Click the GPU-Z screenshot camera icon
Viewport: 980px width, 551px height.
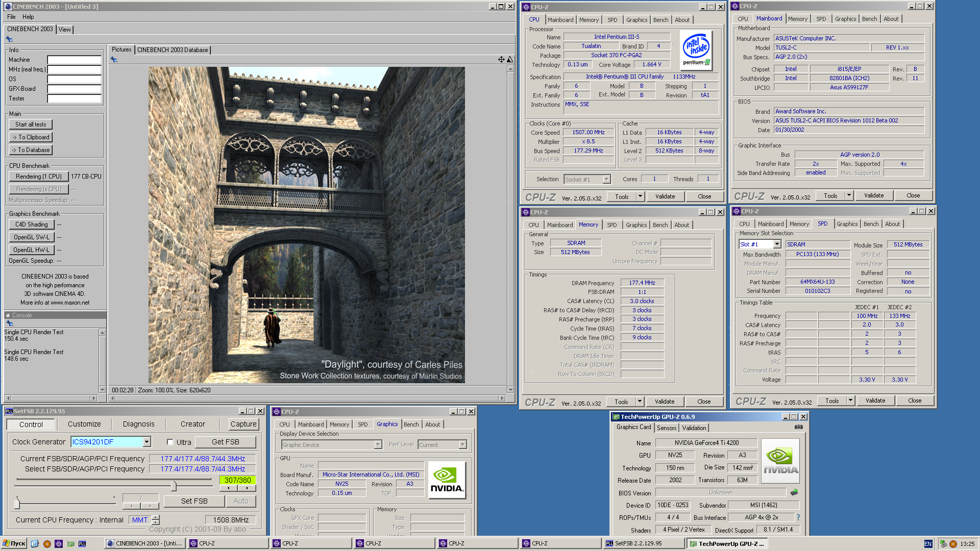799,427
